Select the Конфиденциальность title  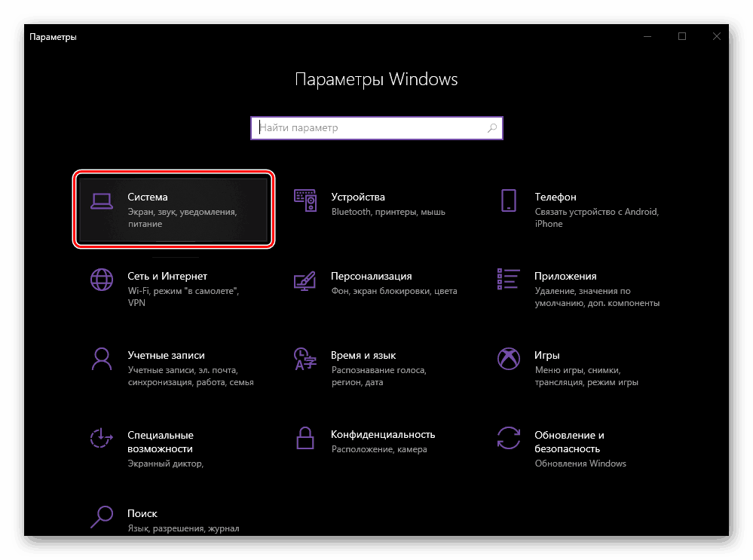[383, 434]
